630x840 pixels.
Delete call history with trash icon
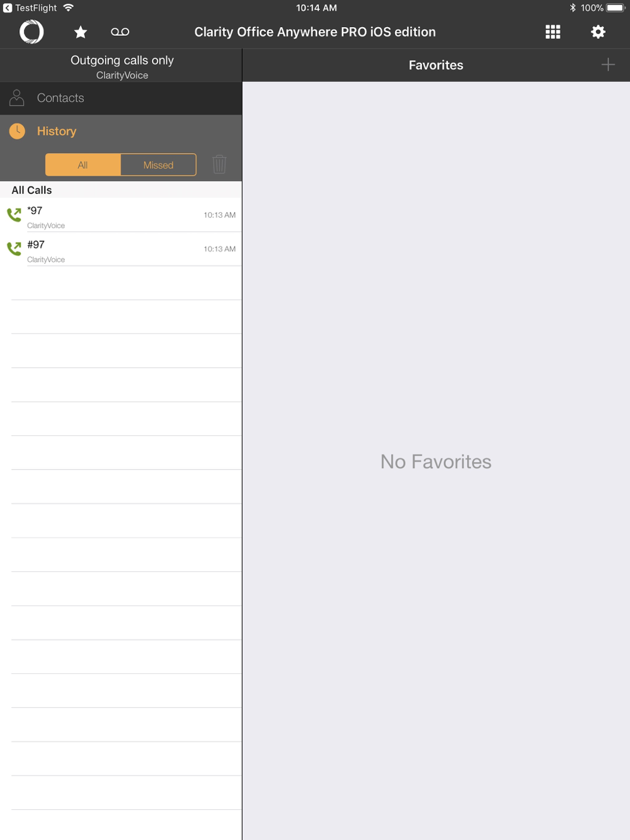pos(219,164)
